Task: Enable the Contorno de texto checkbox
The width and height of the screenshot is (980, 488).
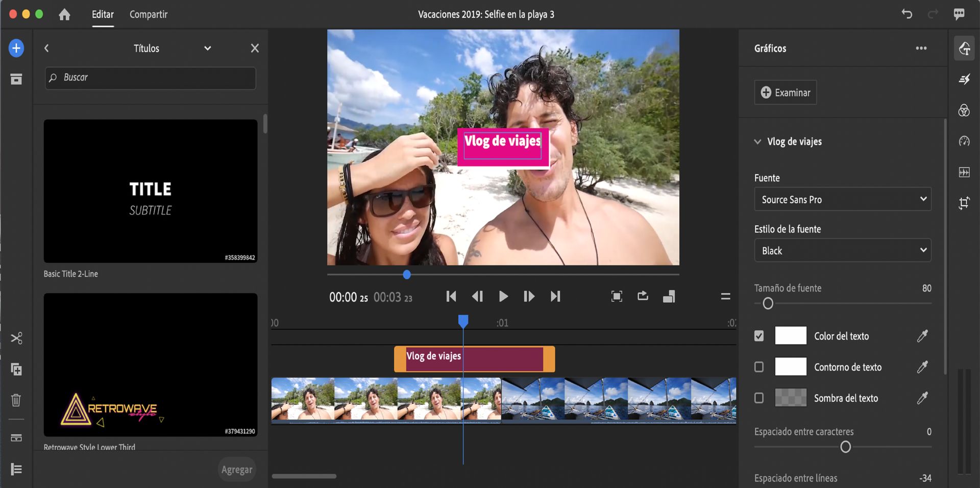Action: (759, 367)
